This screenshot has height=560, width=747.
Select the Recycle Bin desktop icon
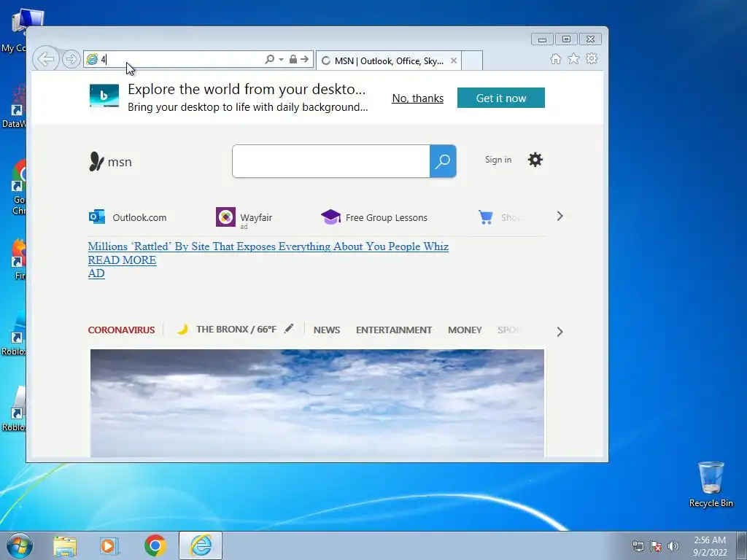pyautogui.click(x=711, y=484)
